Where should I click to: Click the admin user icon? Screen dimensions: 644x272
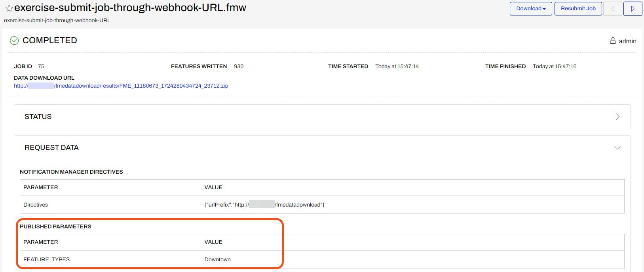(613, 41)
